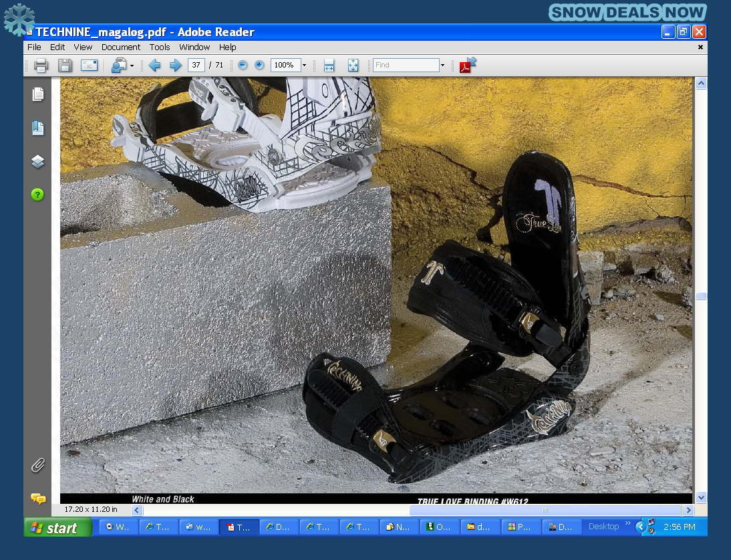731x560 pixels.
Task: Show hidden tray icons with round arrow
Action: (x=641, y=527)
